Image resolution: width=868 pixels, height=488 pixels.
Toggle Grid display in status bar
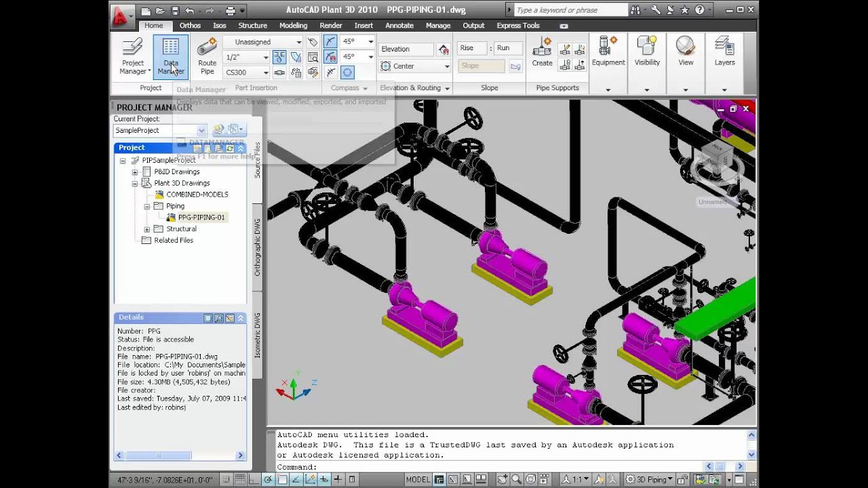pyautogui.click(x=239, y=479)
